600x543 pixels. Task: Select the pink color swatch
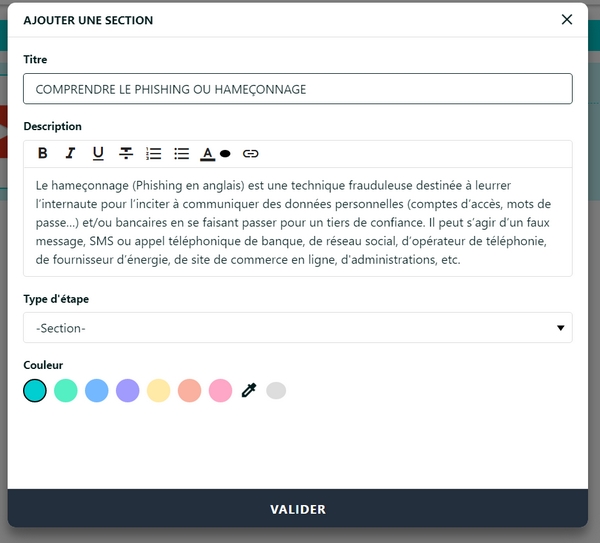[220, 391]
